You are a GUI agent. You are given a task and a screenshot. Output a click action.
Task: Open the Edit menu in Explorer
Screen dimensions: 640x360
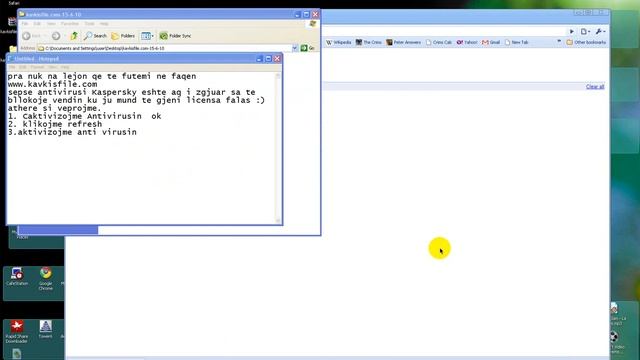pos(37,24)
